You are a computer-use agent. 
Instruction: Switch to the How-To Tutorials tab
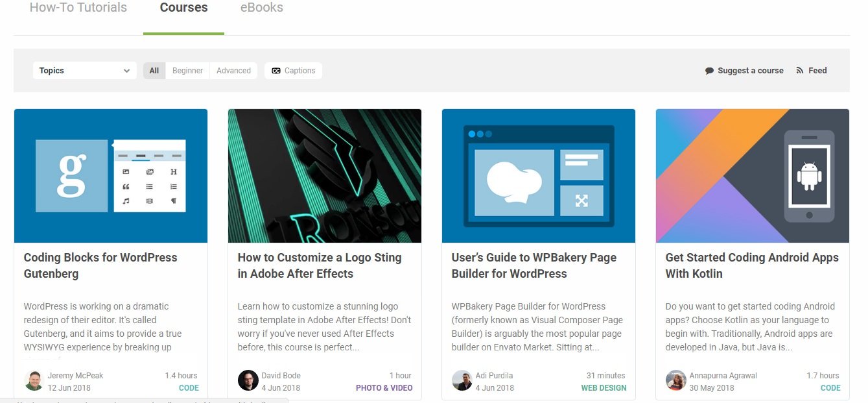[x=78, y=8]
